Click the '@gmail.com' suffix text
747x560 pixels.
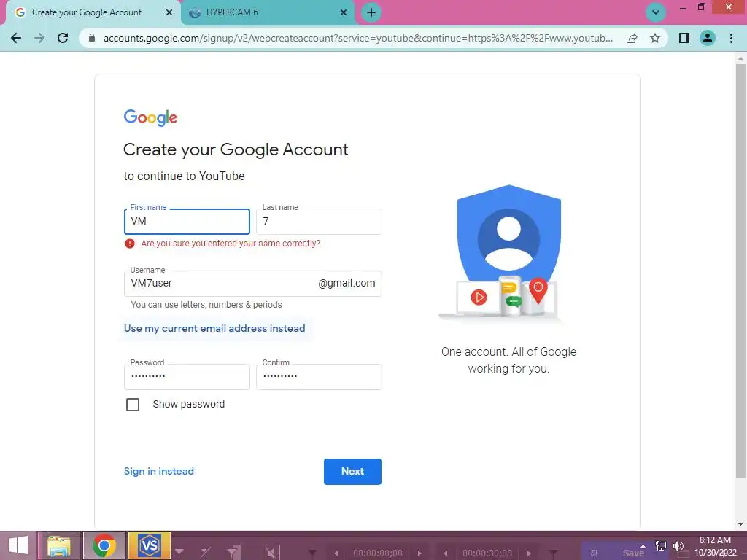[x=347, y=284]
